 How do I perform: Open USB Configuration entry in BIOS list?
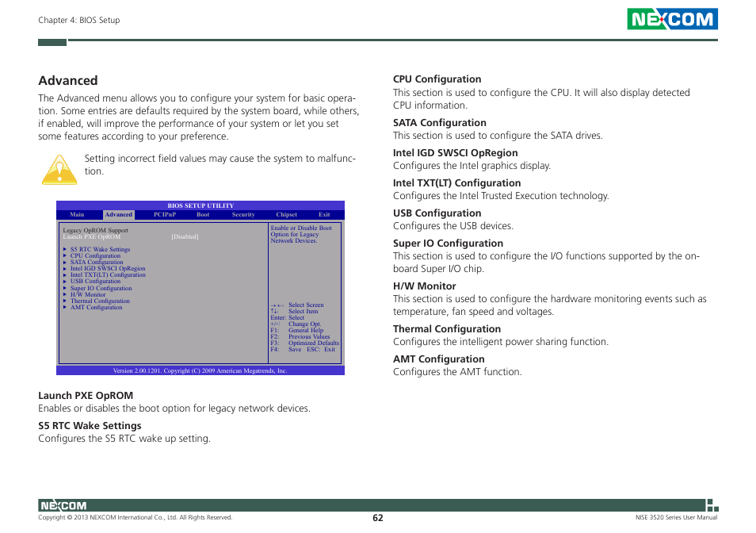pos(95,281)
